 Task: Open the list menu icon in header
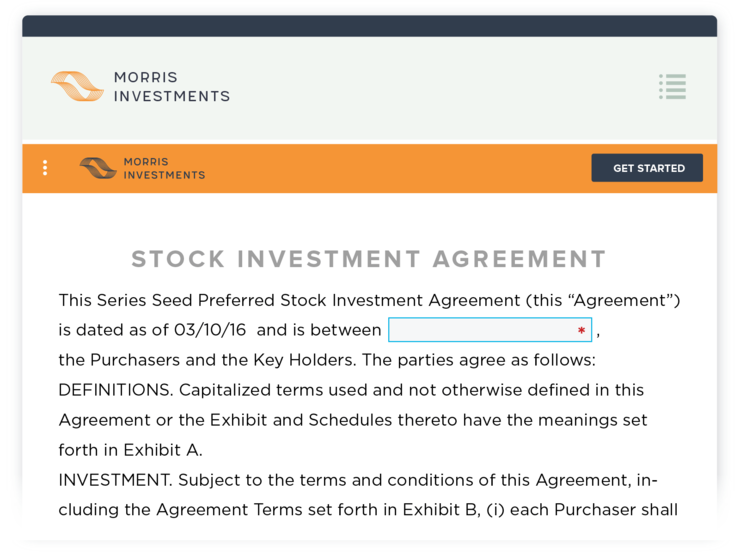pos(672,87)
